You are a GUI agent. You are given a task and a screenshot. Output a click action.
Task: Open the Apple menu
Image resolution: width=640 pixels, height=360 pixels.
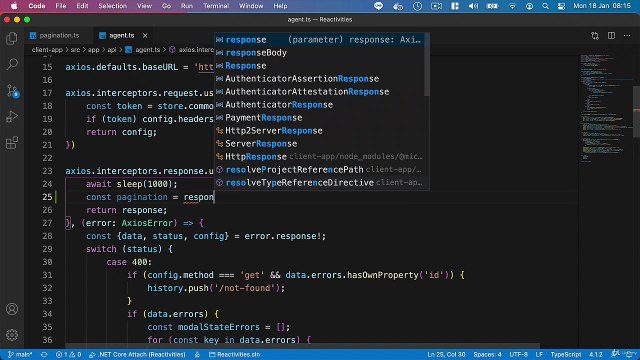14,6
